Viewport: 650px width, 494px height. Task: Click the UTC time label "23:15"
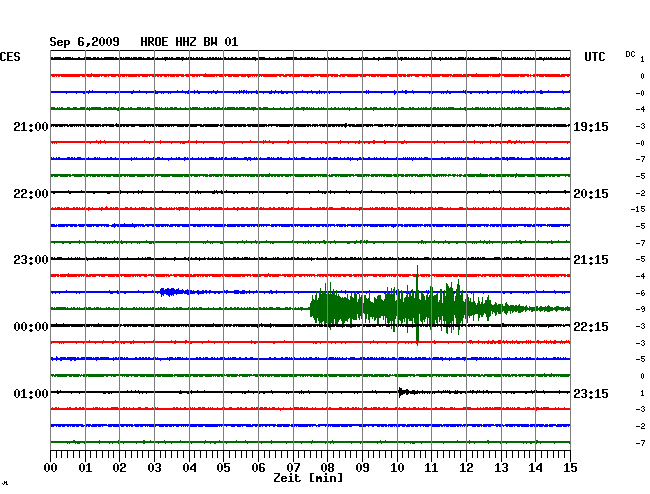tap(591, 393)
